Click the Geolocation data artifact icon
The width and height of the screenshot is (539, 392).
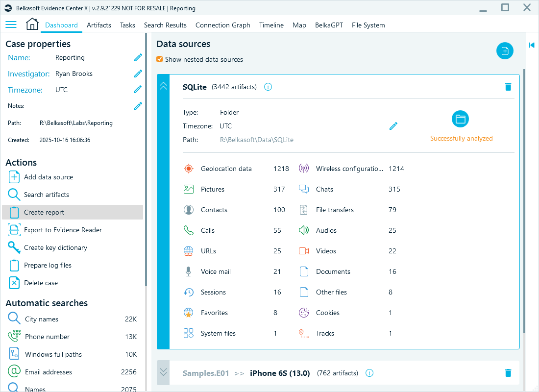pyautogui.click(x=188, y=168)
